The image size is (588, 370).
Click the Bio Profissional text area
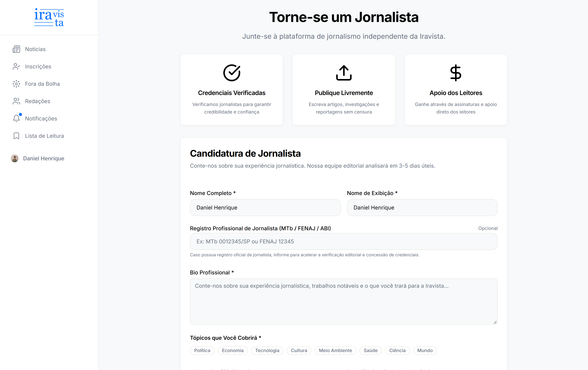click(x=344, y=302)
